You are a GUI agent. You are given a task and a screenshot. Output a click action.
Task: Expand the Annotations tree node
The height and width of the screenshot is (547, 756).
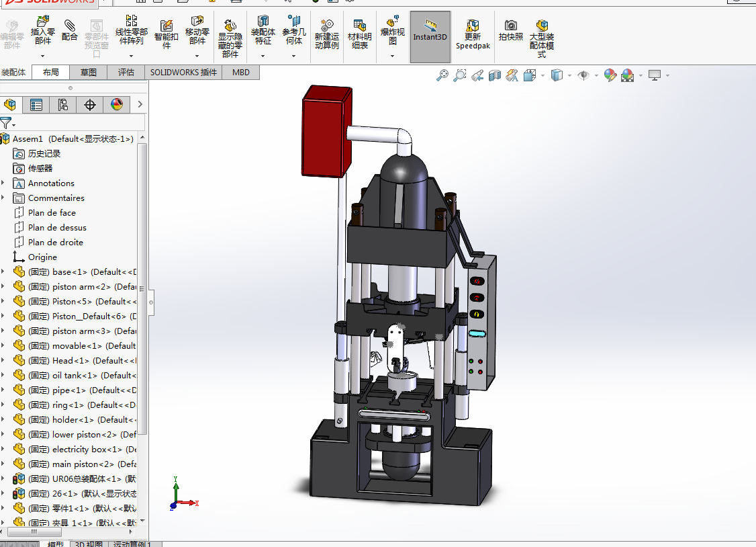(3, 183)
